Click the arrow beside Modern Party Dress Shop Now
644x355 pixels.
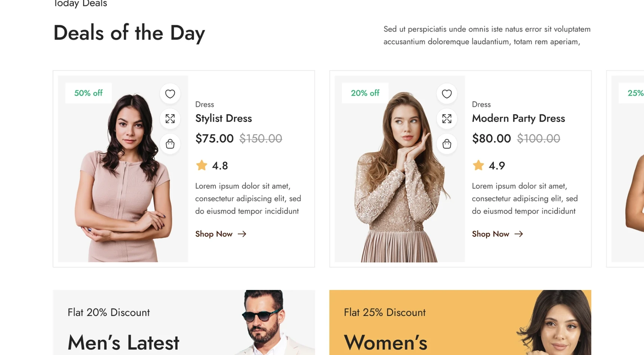[519, 234]
